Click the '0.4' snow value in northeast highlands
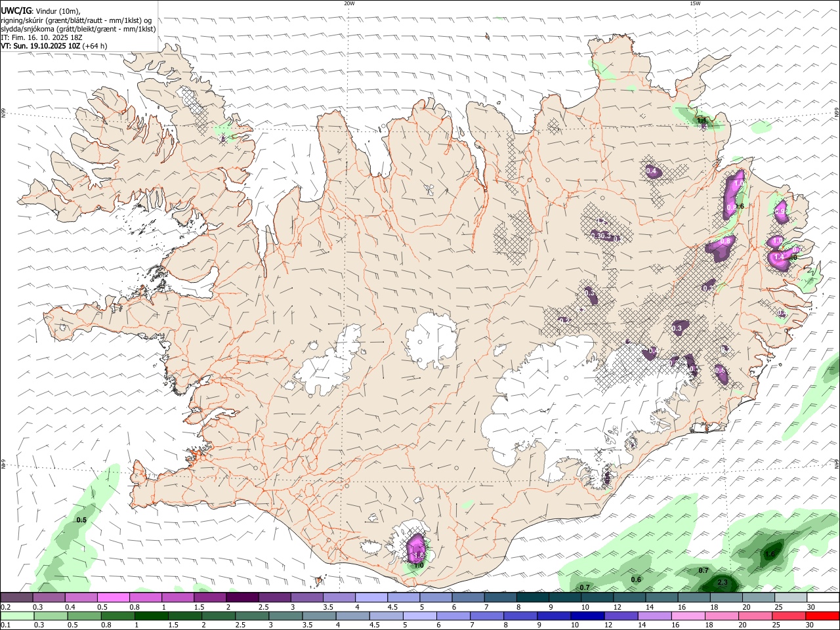The height and width of the screenshot is (630, 840). click(652, 171)
